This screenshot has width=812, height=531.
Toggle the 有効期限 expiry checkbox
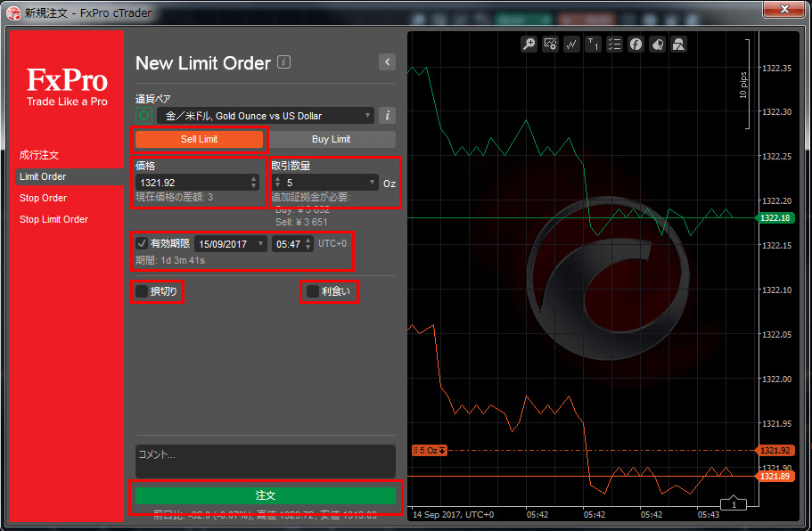(142, 243)
